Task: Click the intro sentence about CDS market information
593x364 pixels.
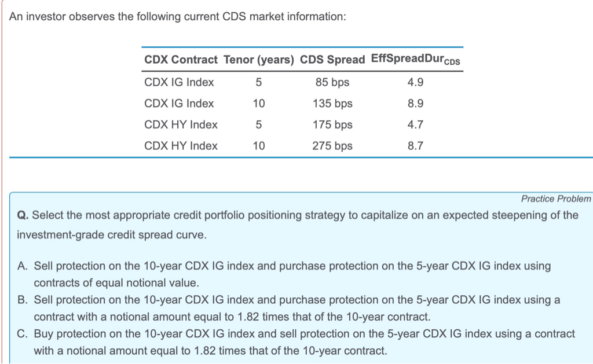Action: point(177,17)
